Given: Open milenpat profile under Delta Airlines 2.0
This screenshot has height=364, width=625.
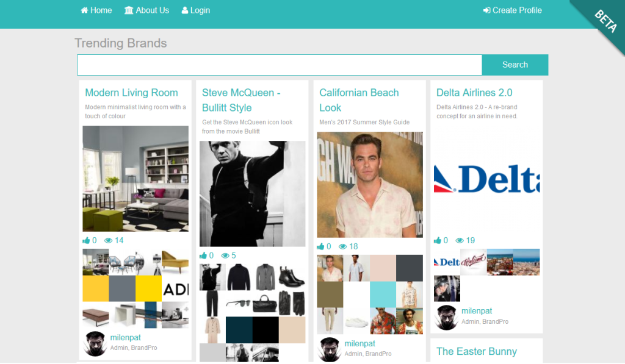Looking at the screenshot, I should pyautogui.click(x=477, y=310).
